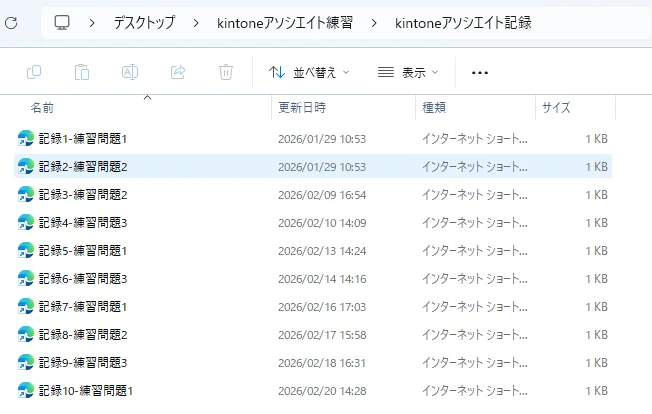Select the file 記録6-練習問題3

tap(83, 278)
